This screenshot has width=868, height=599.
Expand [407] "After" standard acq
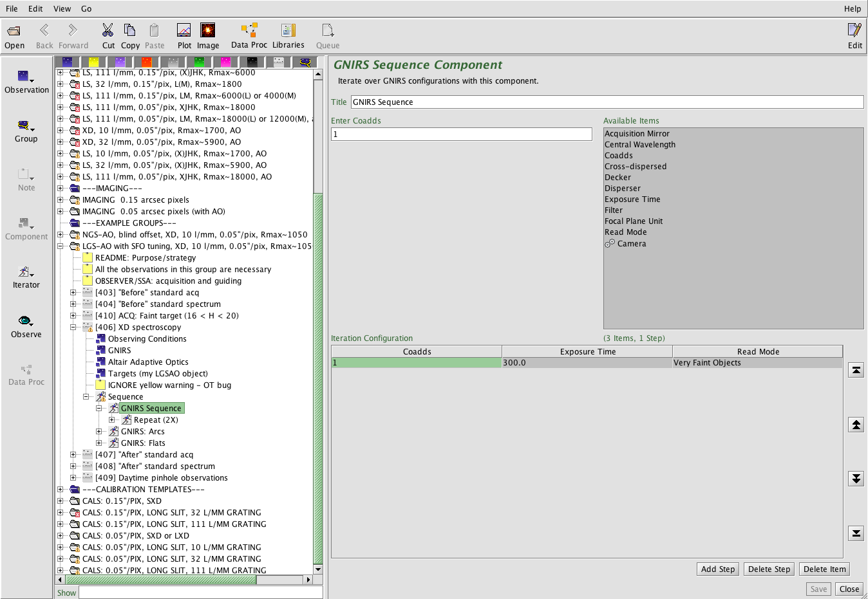pyautogui.click(x=73, y=455)
